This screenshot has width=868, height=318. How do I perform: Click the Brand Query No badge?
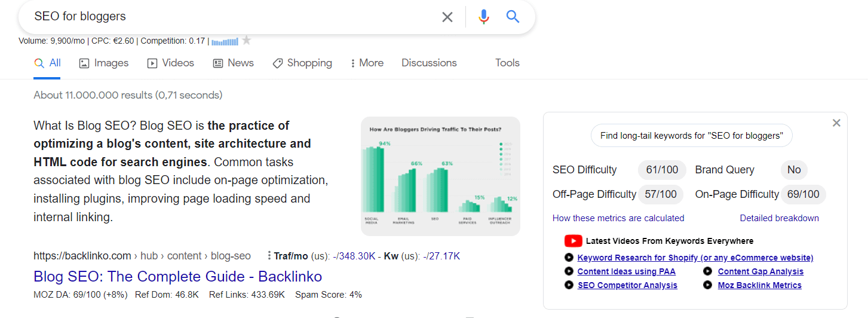(794, 170)
